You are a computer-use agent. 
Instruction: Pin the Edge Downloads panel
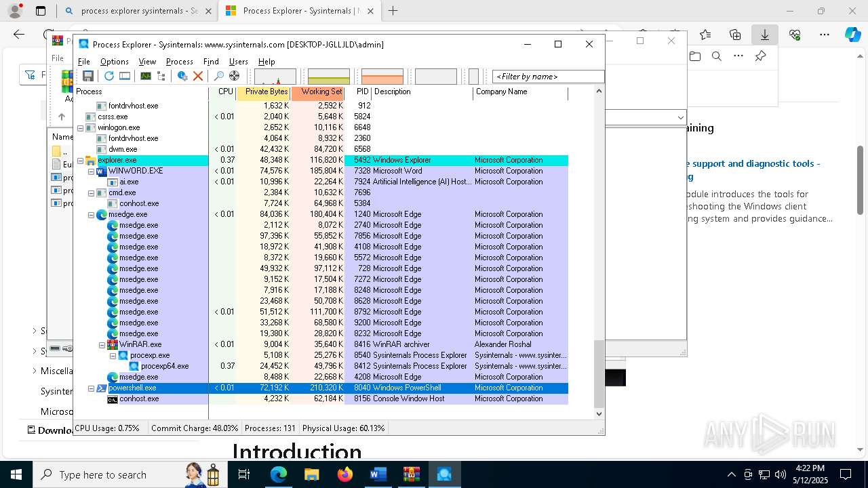coord(760,56)
